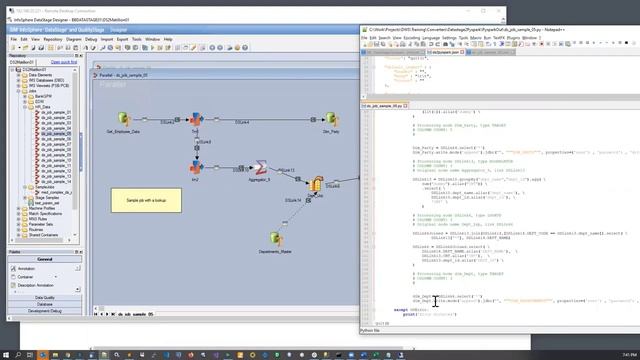This screenshot has height=360, width=640.
Task: Select the Aggregator_9 sigma stage
Action: coord(260,167)
